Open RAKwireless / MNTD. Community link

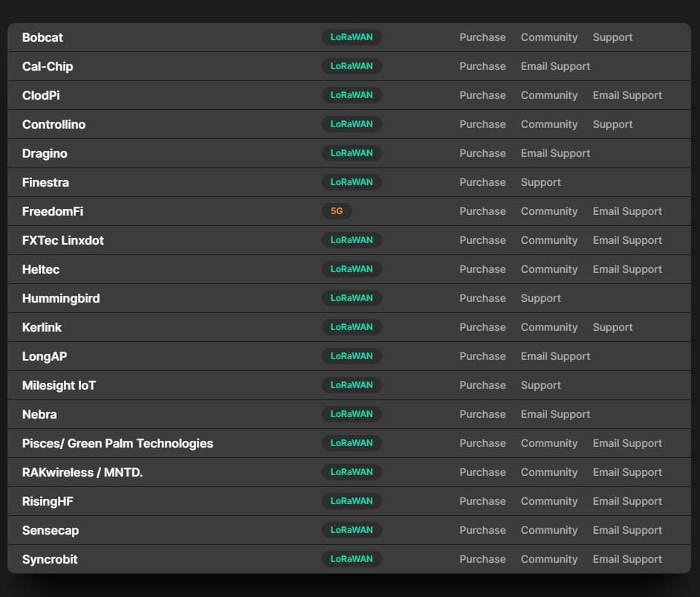[x=549, y=473]
